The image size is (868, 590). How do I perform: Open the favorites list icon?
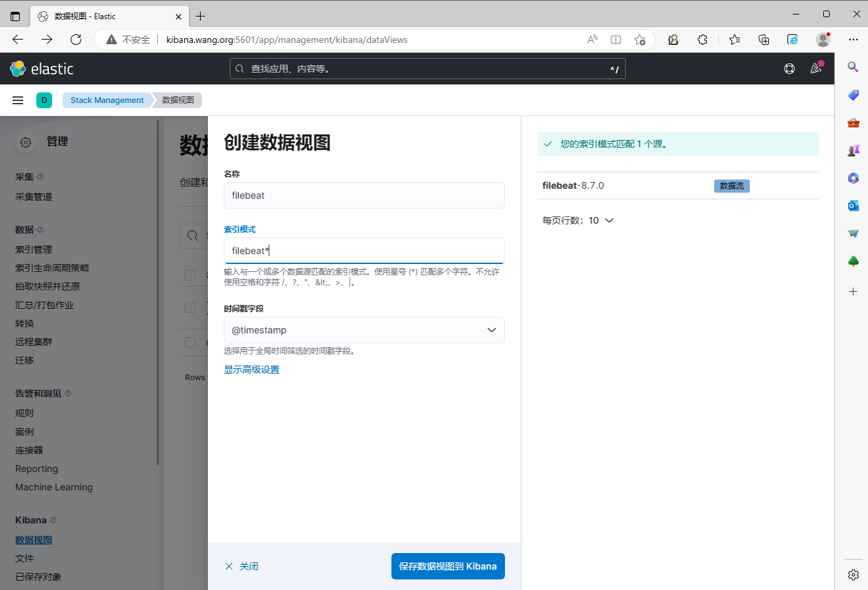735,40
